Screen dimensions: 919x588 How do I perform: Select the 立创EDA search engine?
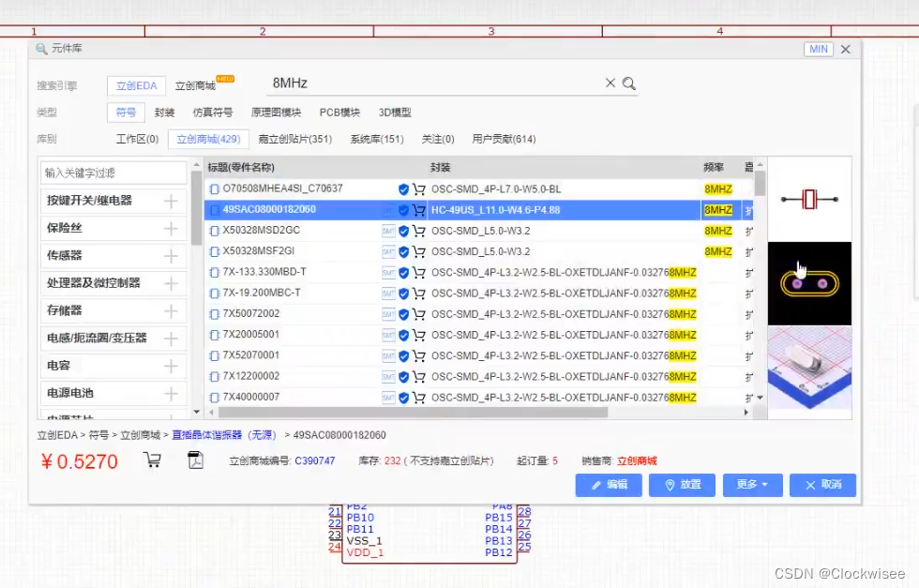coord(137,85)
